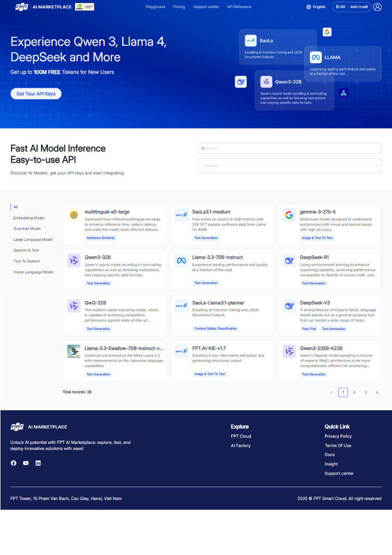Go to page 2

[354, 392]
